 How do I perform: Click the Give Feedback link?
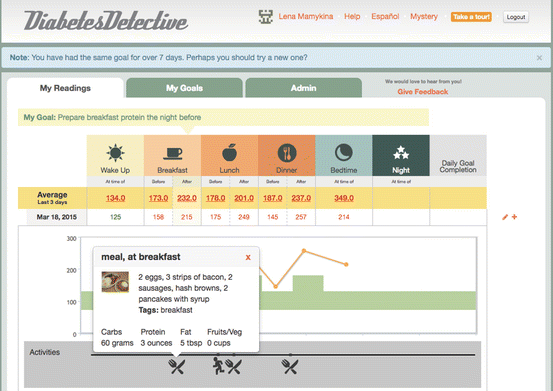click(423, 92)
